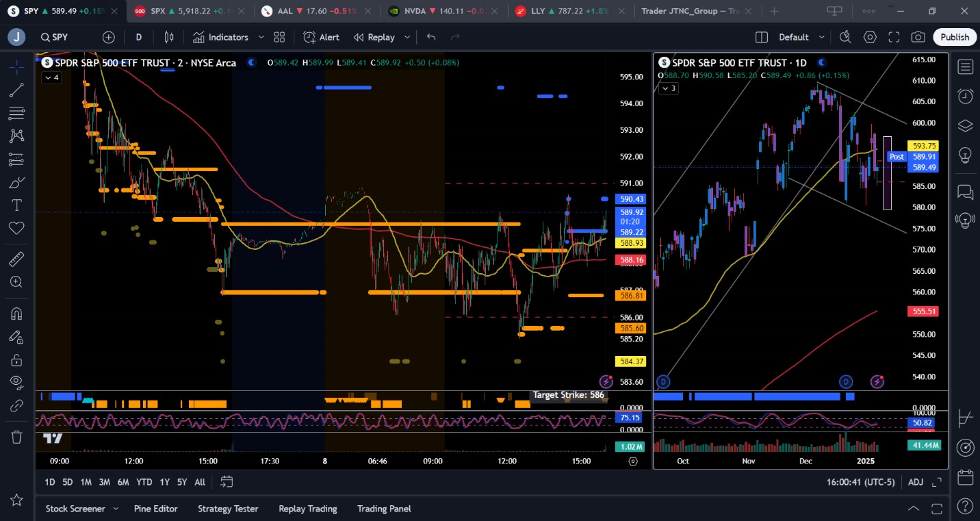Expand the dropdown arrow next to Replay
Viewport: 980px width, 521px height.
pyautogui.click(x=407, y=37)
